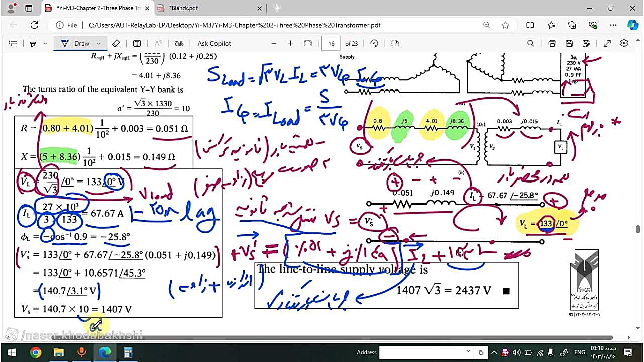Viewport: 644px width, 362px height.
Task: Launch Google Chrome from taskbar
Action: (35, 352)
